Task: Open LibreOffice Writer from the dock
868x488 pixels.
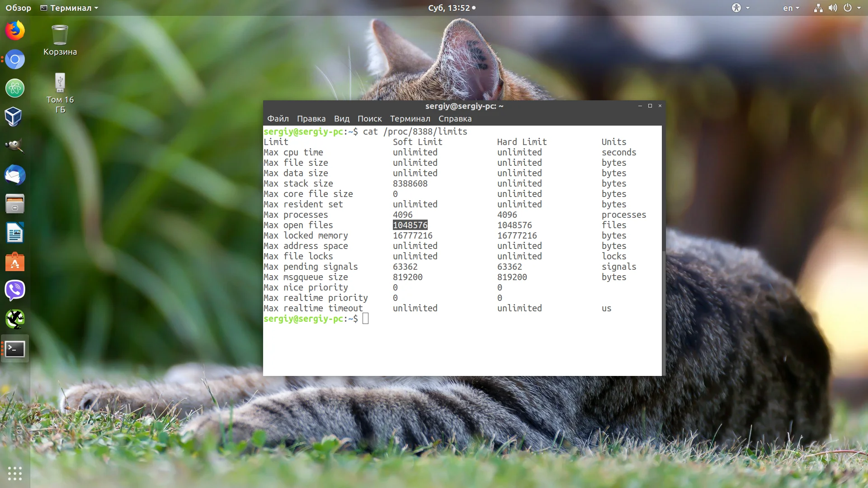Action: 15,233
